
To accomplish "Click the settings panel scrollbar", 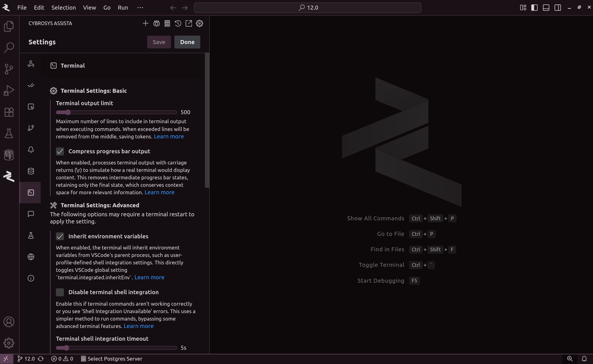I will [x=207, y=120].
